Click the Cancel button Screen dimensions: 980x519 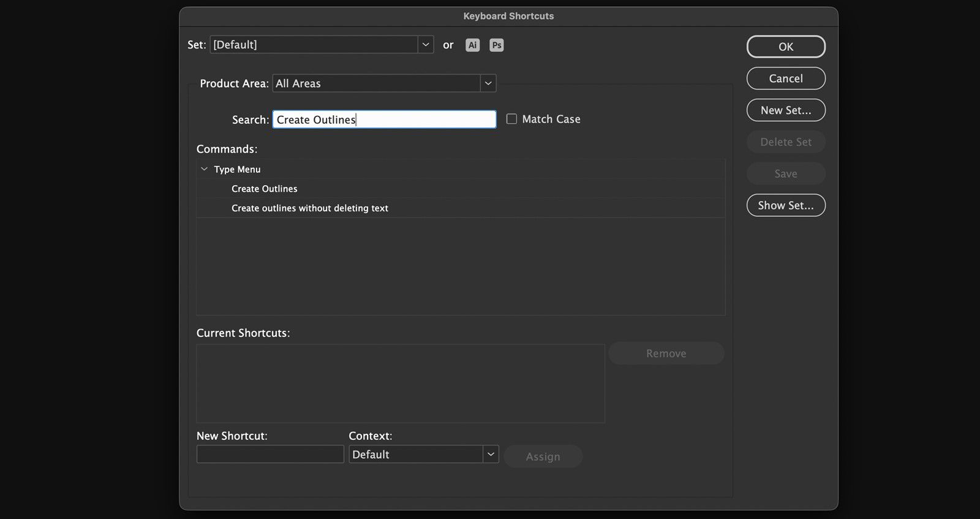786,78
